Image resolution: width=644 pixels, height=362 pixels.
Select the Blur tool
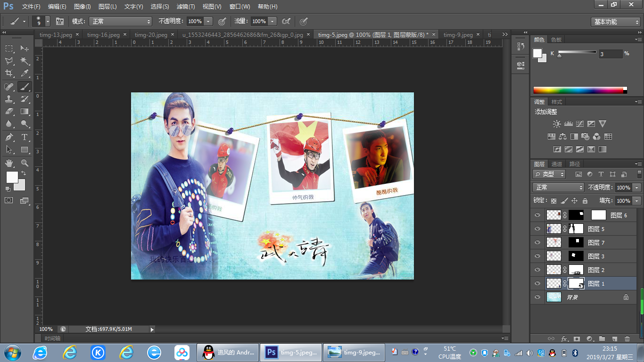coord(9,124)
